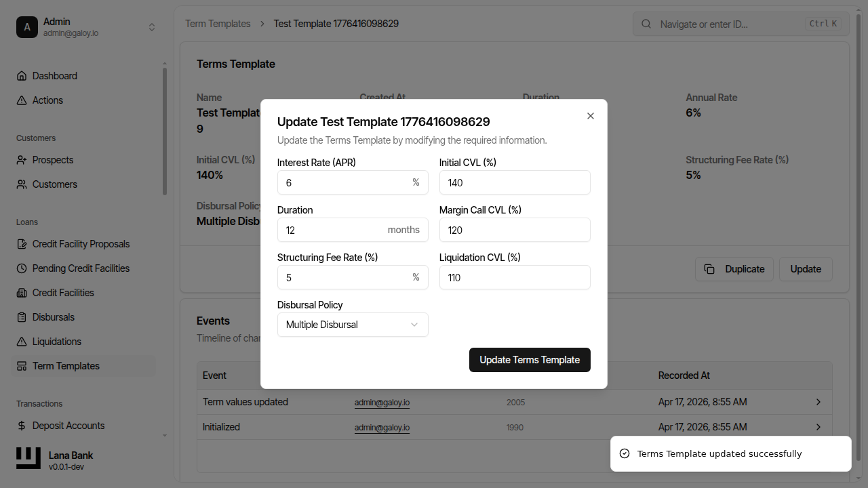This screenshot has width=868, height=488.
Task: Click the Customers people icon
Action: coord(22,184)
